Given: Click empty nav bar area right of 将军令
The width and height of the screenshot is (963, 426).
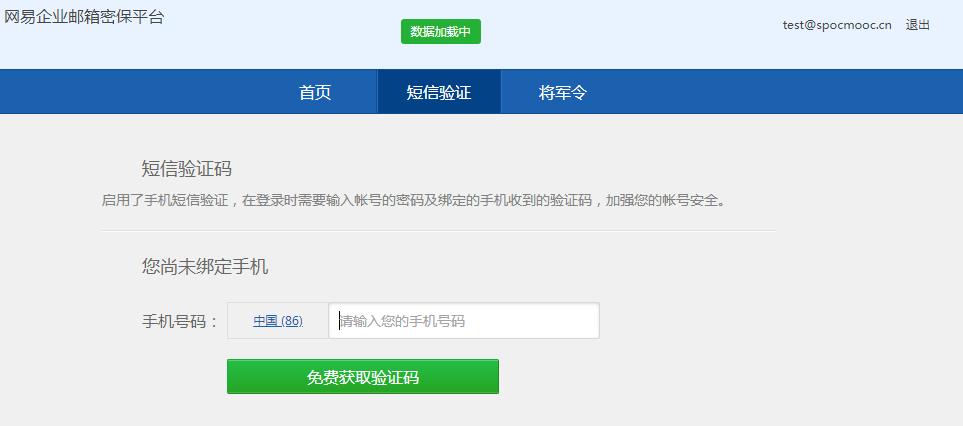Looking at the screenshot, I should point(780,92).
